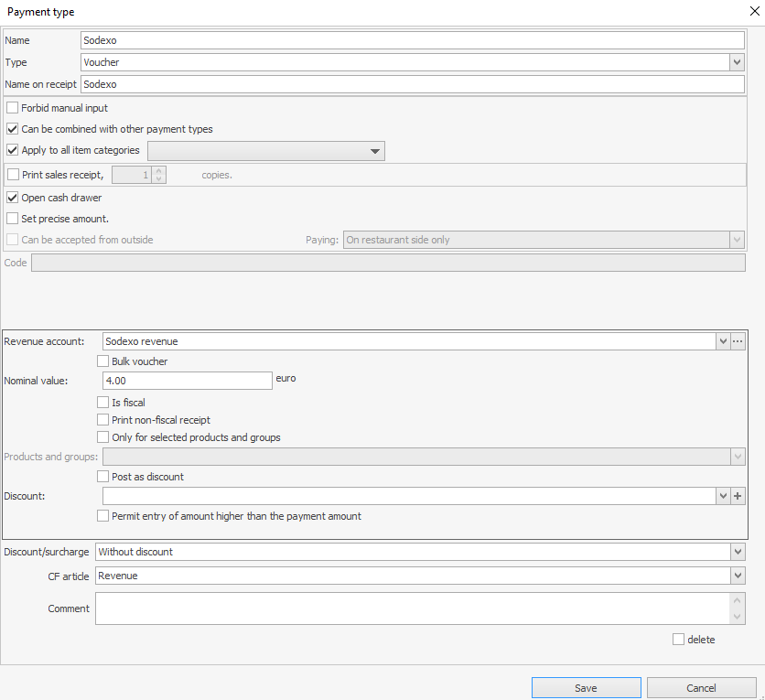Click into the Nominal value field

click(x=187, y=381)
